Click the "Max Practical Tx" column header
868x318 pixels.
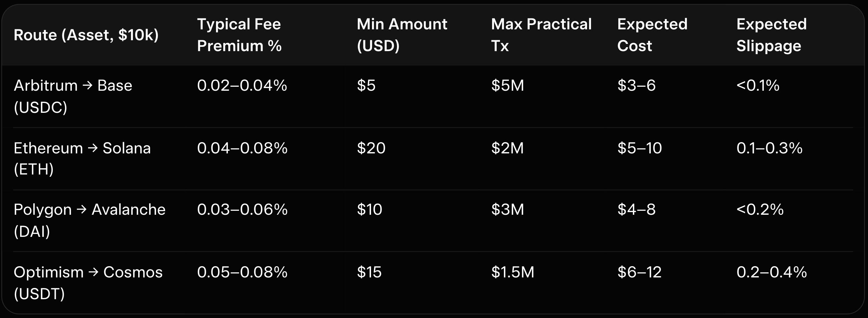coord(541,35)
